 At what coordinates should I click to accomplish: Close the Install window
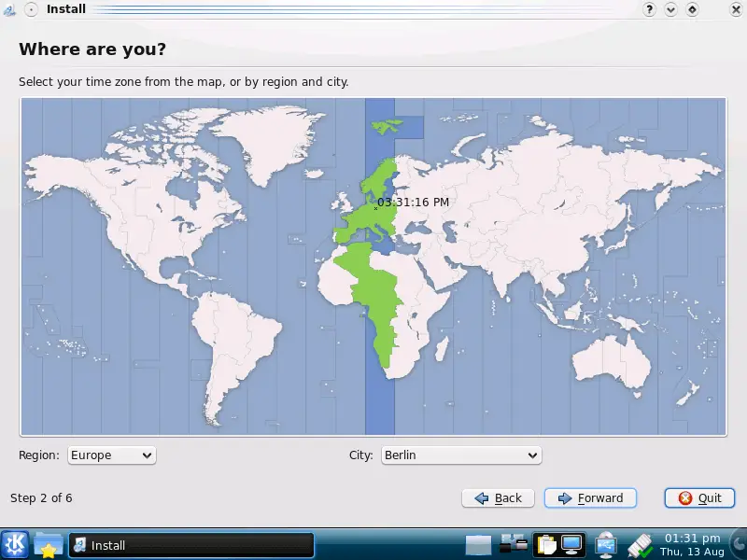[x=736, y=9]
